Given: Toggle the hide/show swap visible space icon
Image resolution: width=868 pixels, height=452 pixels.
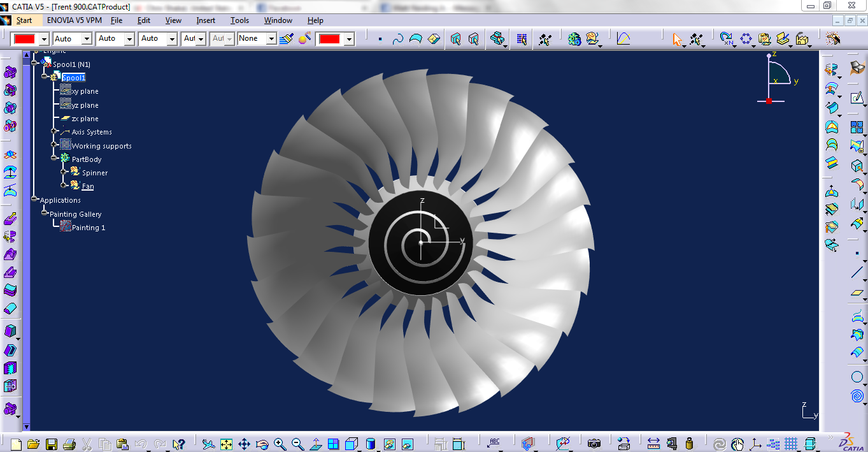Looking at the screenshot, I should click(408, 444).
